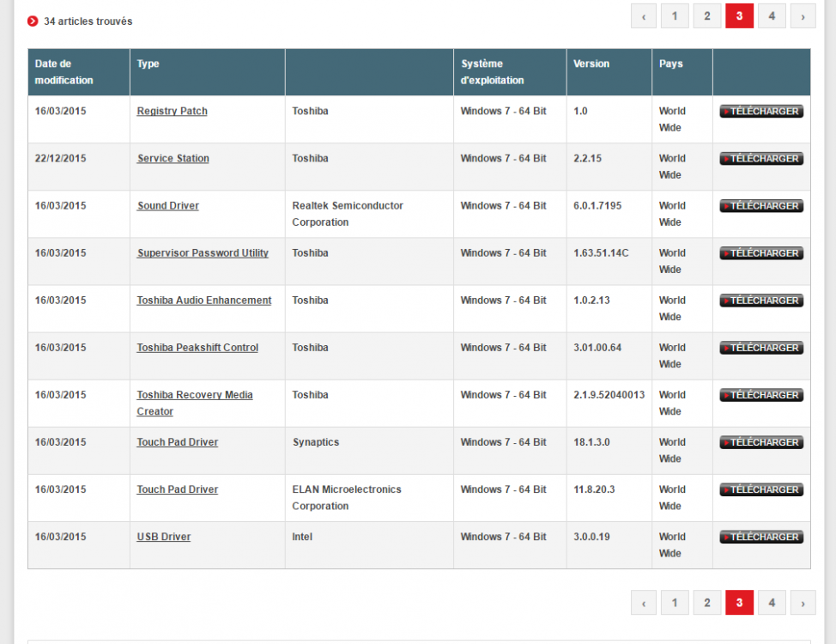836x644 pixels.
Task: Download the Intel USB Driver
Action: coord(761,537)
